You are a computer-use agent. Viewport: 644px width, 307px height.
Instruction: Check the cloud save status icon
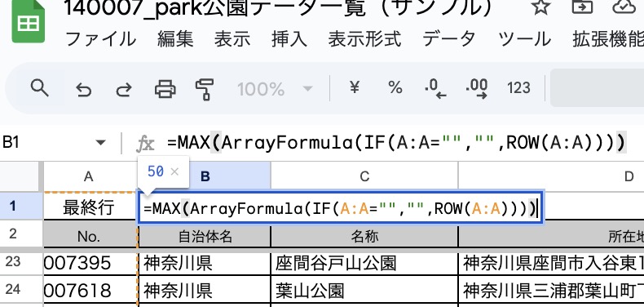[624, 7]
